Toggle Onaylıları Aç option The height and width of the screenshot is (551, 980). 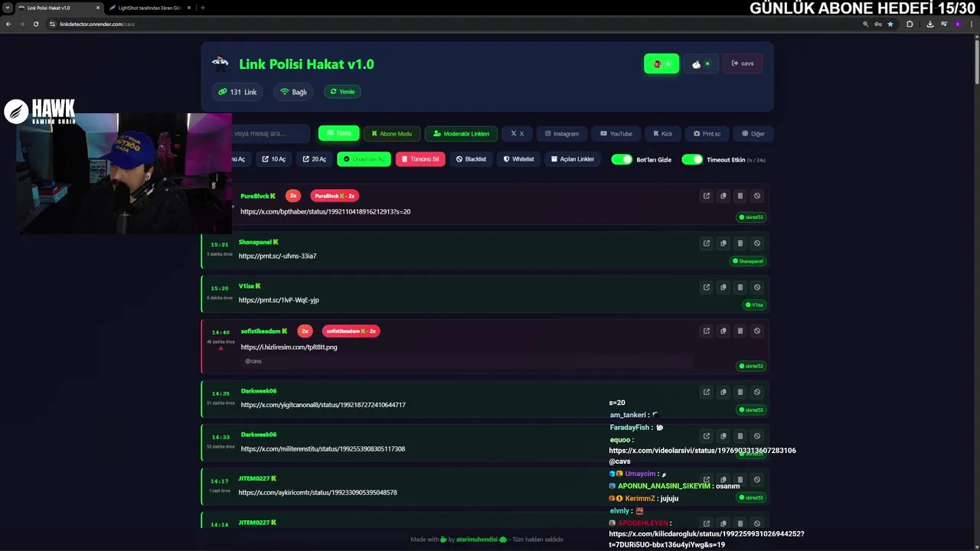(364, 159)
